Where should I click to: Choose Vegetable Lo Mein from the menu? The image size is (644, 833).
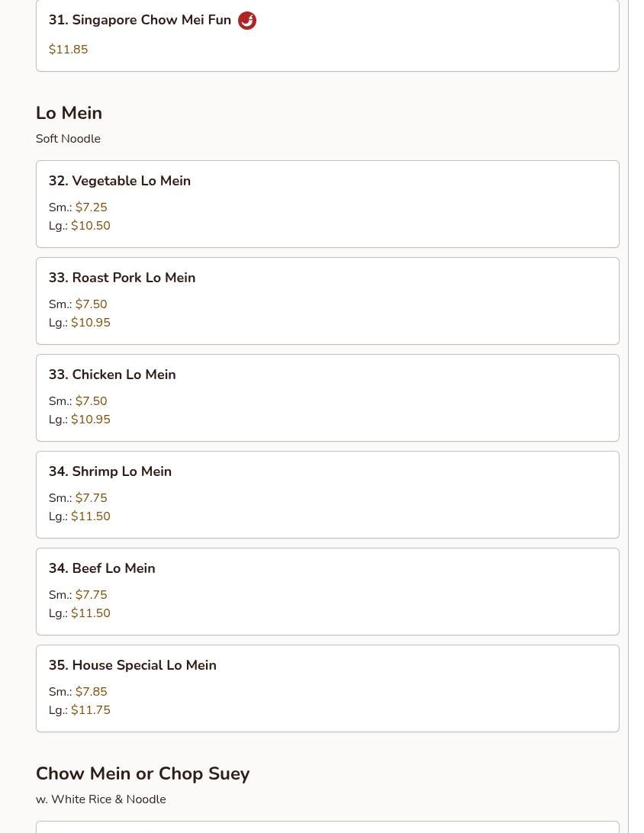tap(120, 181)
